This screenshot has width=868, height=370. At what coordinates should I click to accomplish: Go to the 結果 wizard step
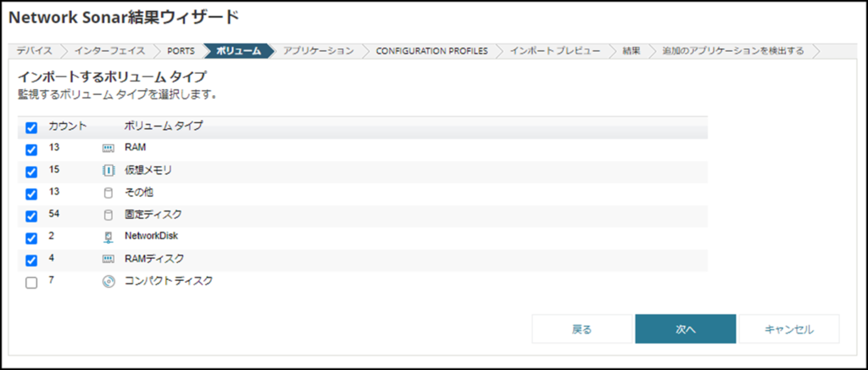pyautogui.click(x=632, y=51)
